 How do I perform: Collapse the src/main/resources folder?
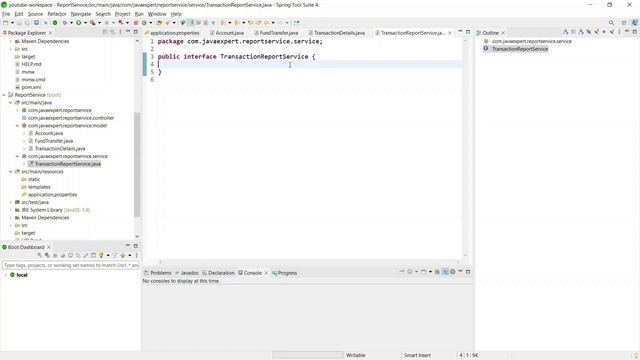[11, 172]
